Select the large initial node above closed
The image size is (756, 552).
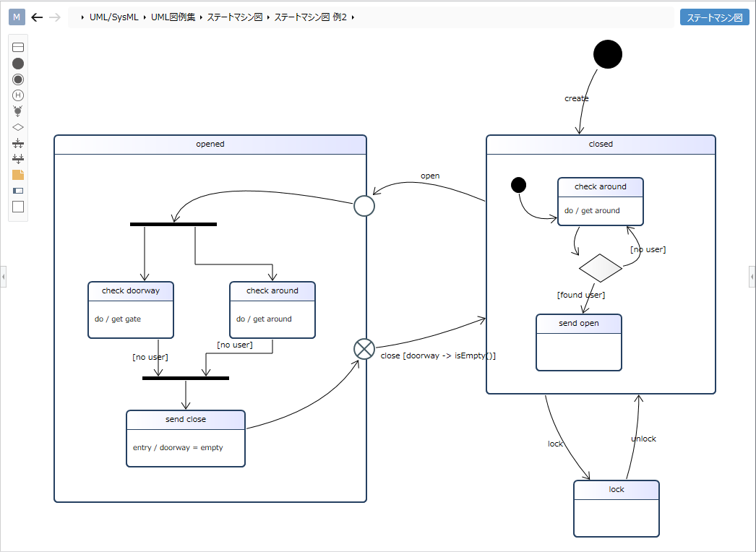[x=608, y=54]
